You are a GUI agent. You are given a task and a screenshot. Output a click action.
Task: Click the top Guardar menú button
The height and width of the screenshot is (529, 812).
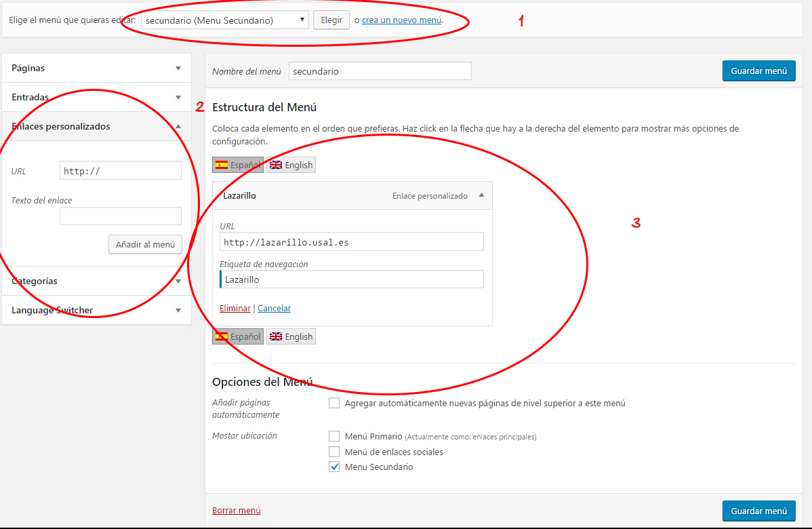click(758, 71)
